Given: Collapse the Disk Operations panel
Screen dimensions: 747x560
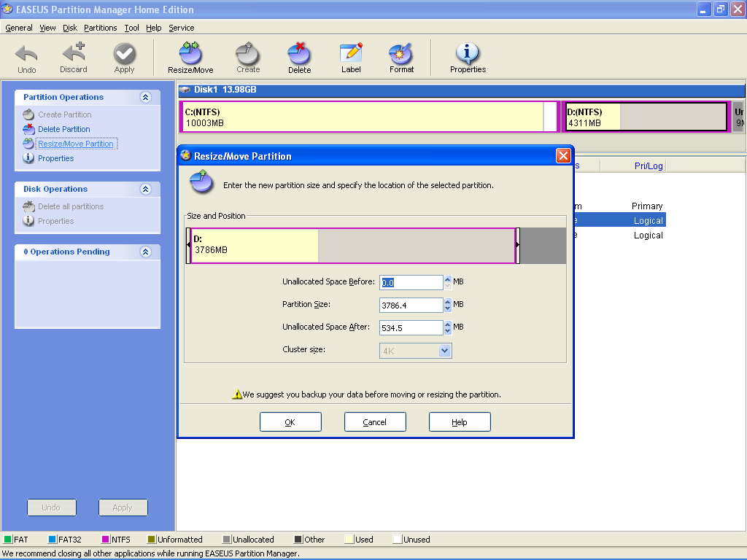Looking at the screenshot, I should click(x=145, y=189).
